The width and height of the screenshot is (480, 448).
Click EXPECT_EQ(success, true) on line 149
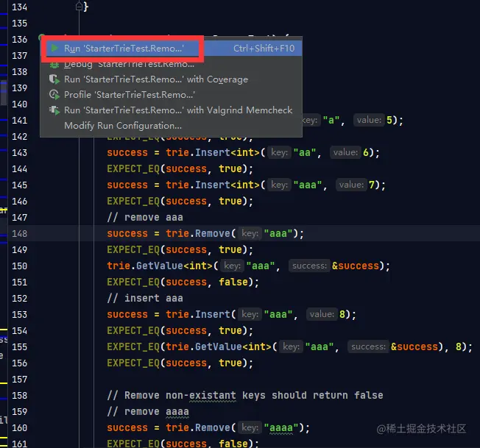[x=180, y=250]
